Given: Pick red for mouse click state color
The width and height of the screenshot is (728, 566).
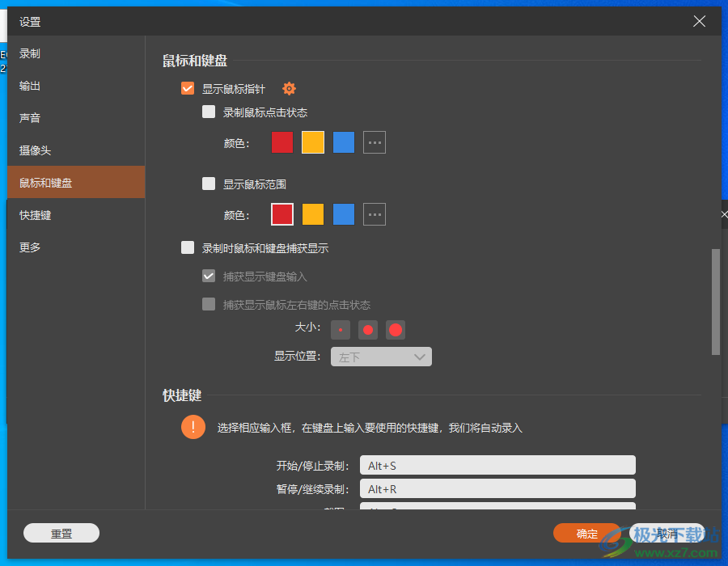Looking at the screenshot, I should (x=282, y=142).
